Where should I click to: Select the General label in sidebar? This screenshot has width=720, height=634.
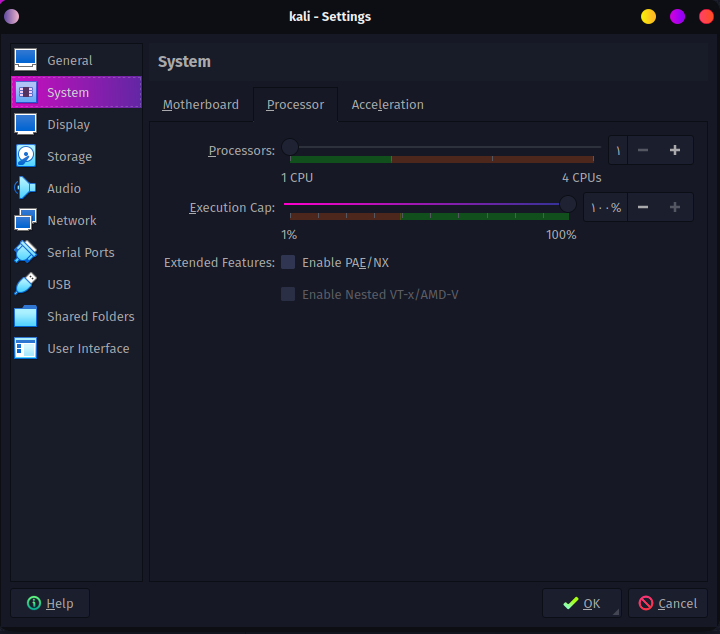[x=70, y=61]
